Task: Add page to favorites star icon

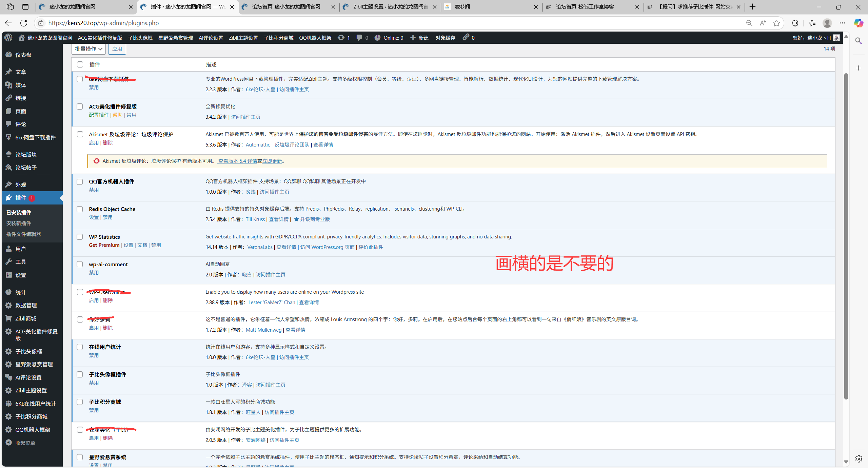Action: tap(776, 23)
